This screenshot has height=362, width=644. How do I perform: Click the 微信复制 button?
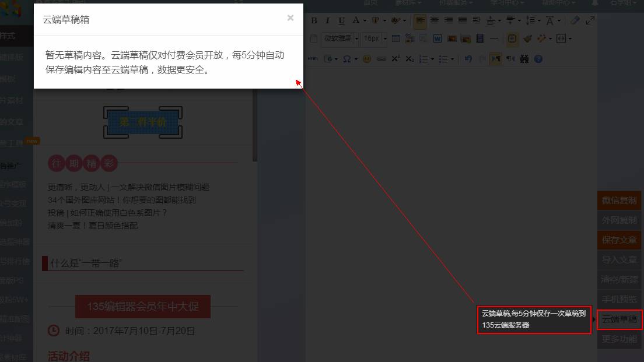click(619, 201)
